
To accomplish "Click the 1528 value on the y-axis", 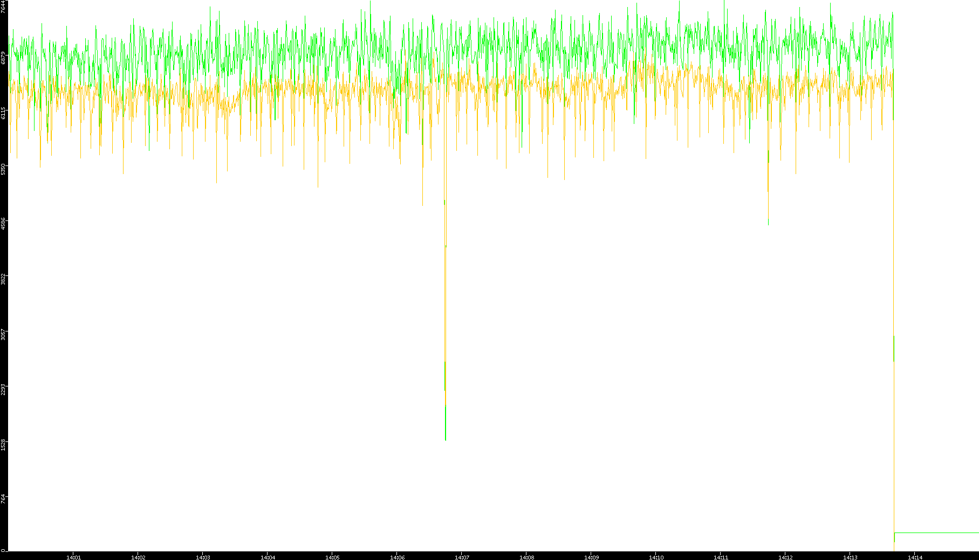I will tap(4, 443).
